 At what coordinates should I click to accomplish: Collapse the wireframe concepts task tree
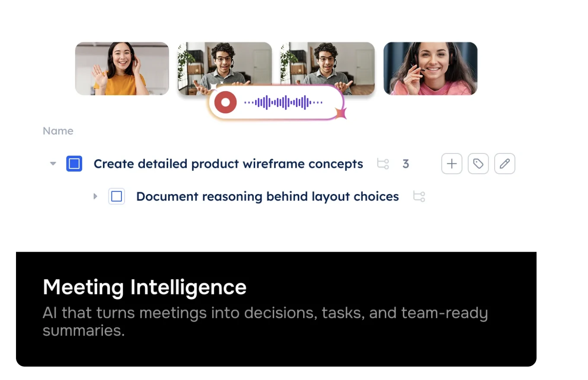point(53,163)
